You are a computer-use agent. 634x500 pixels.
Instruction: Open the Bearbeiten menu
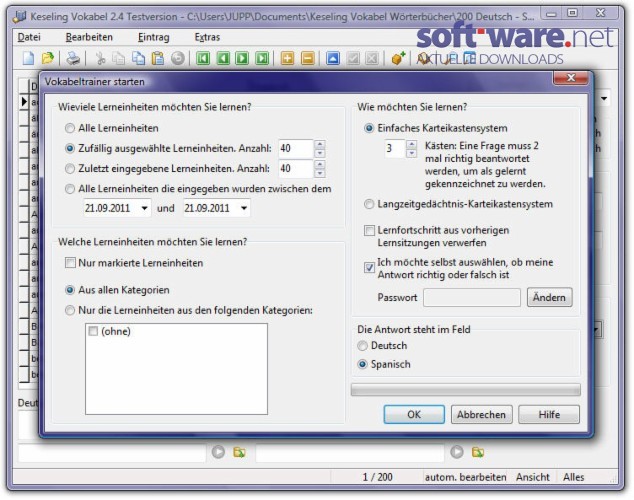(89, 37)
